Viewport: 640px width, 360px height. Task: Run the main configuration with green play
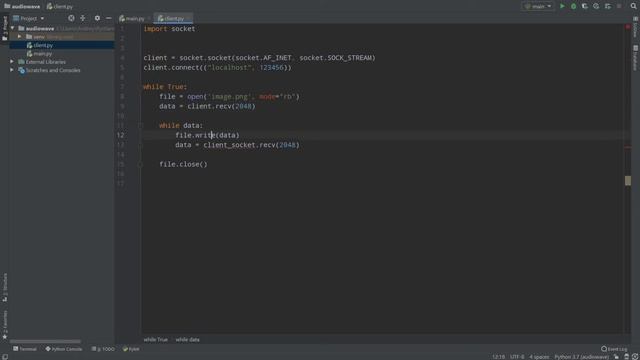[x=562, y=6]
